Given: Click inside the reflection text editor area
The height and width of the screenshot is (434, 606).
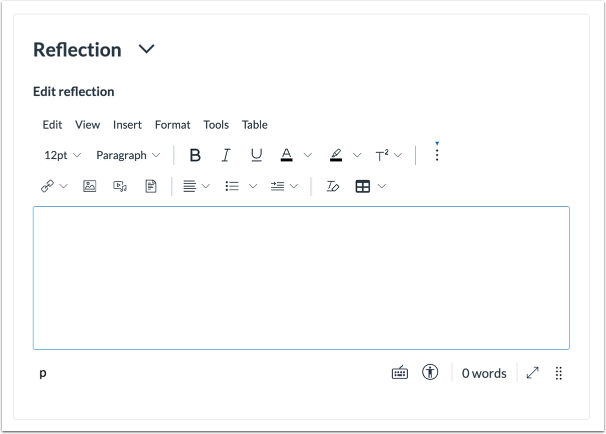Looking at the screenshot, I should click(301, 278).
